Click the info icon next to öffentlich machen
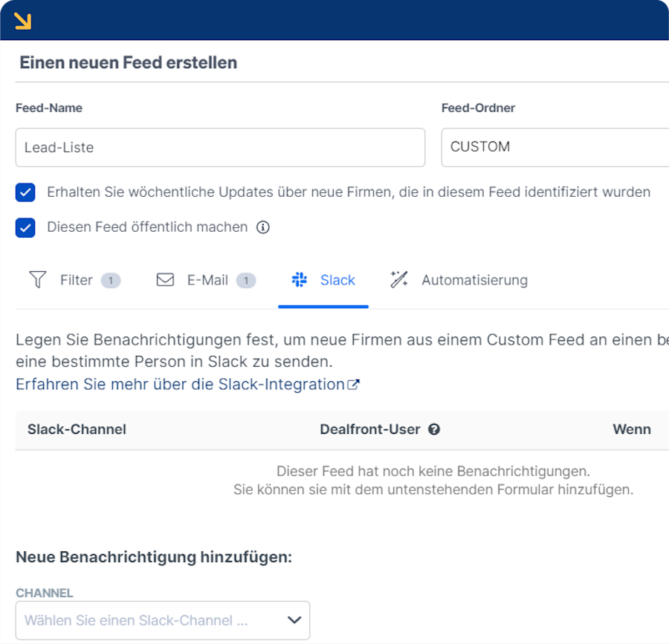Viewport: 669px width, 644px height. (x=263, y=228)
